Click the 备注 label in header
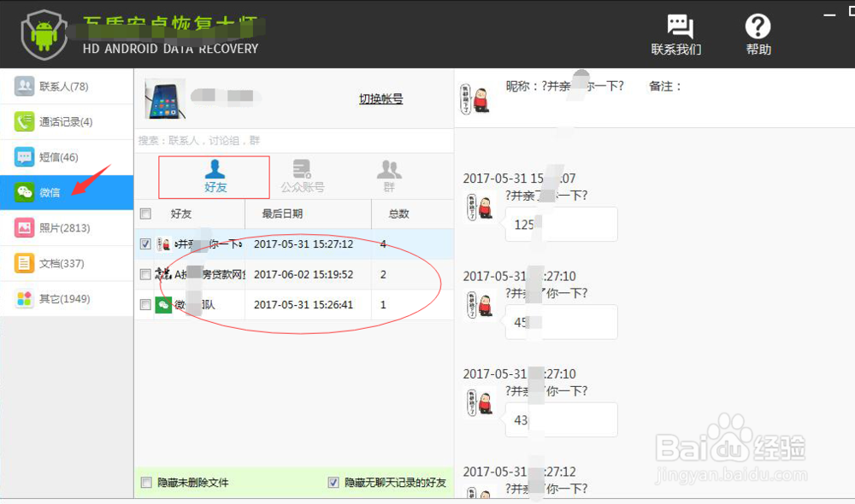Viewport: 855px width, 504px height. (x=664, y=86)
